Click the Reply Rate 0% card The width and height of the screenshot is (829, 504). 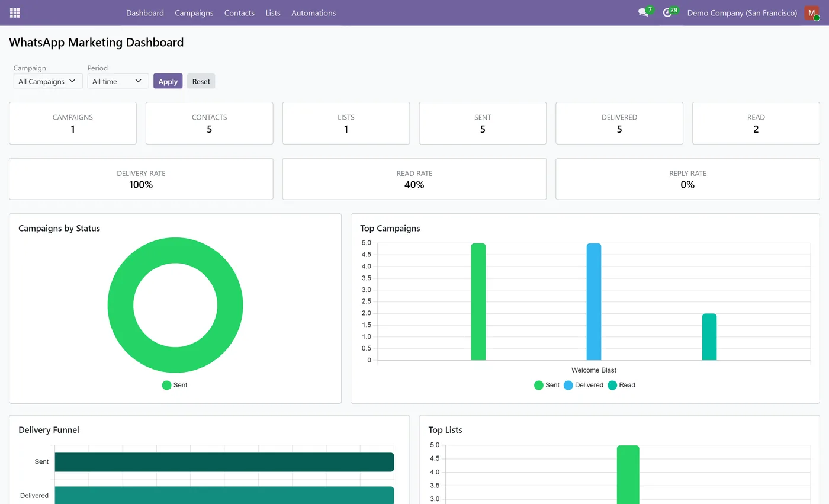[x=687, y=179]
